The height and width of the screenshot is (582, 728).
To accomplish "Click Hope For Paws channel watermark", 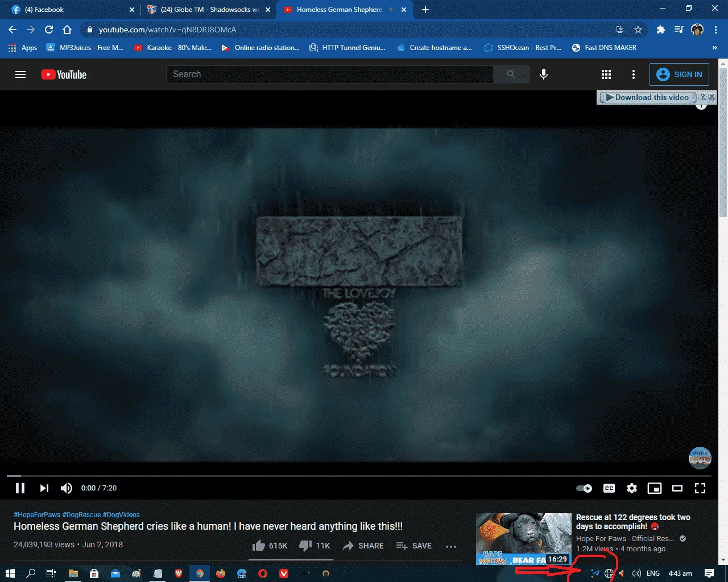I will 700,458.
